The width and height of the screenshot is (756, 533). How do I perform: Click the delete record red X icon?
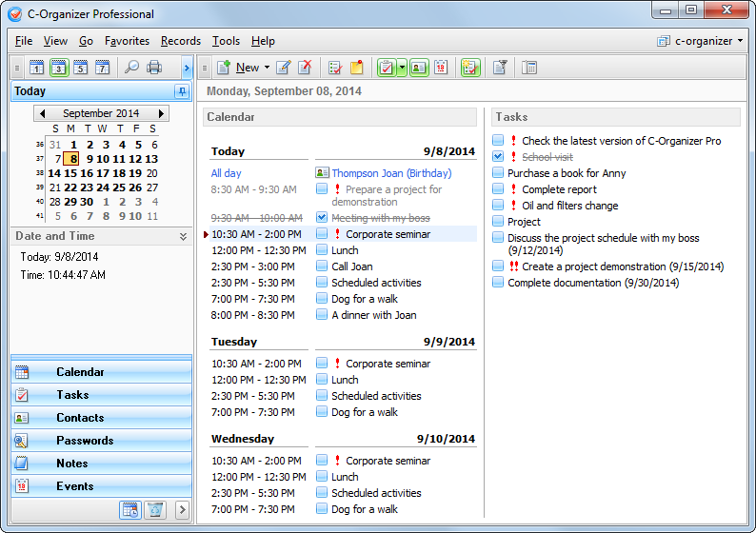point(305,68)
